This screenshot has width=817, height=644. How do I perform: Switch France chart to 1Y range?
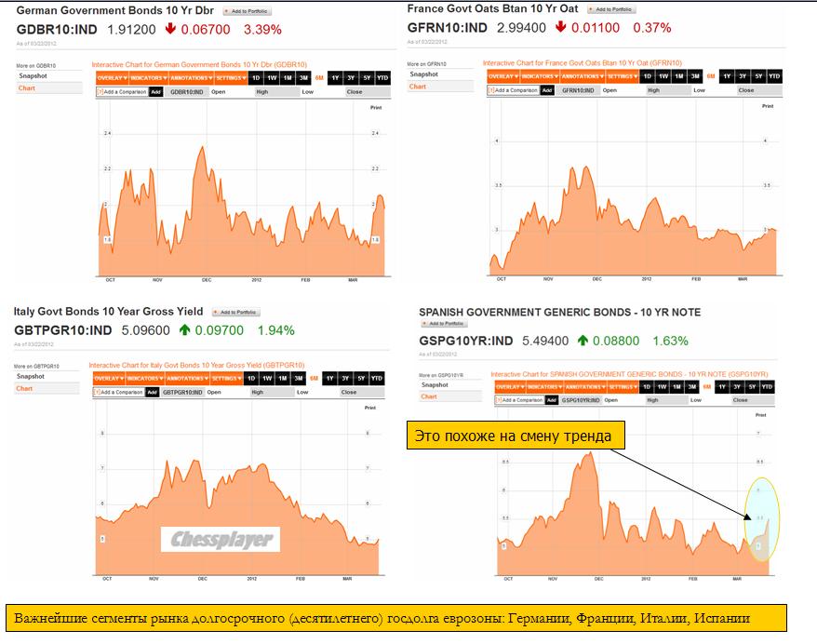pyautogui.click(x=727, y=76)
